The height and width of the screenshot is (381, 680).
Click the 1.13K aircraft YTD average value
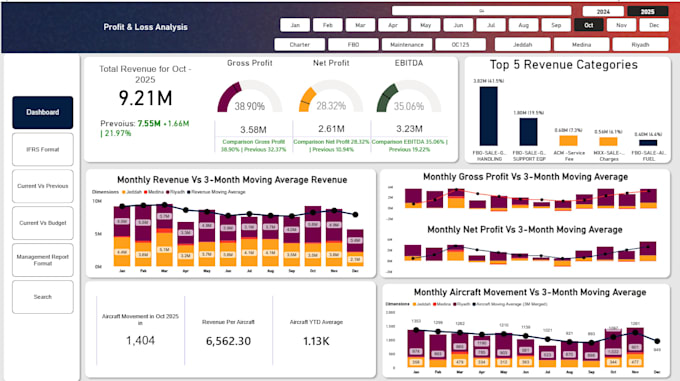coord(316,342)
